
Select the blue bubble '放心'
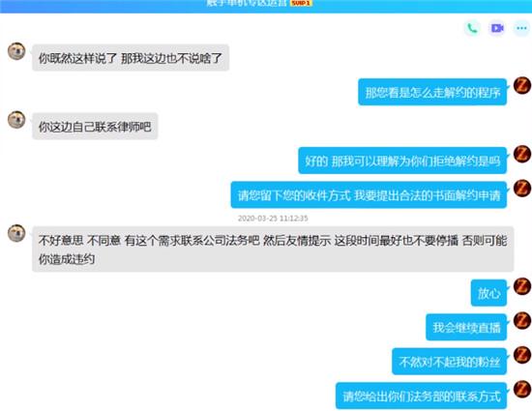[488, 293]
